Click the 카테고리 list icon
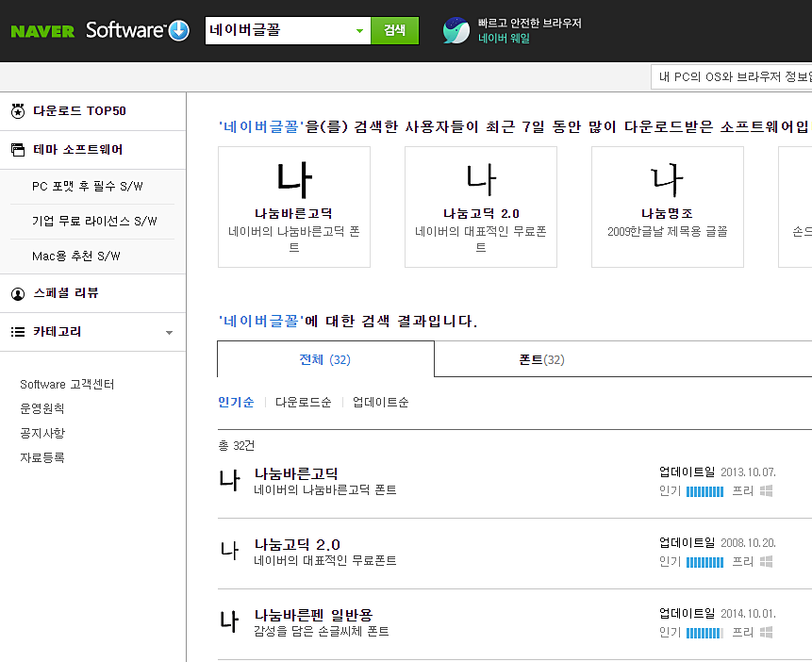The height and width of the screenshot is (662, 812). (x=18, y=332)
